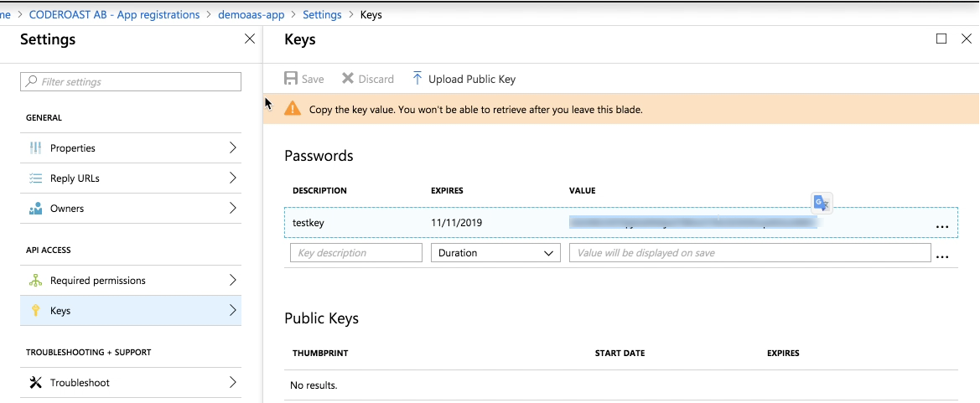Select the Keys settings item
The height and width of the screenshot is (403, 980).
[131, 311]
